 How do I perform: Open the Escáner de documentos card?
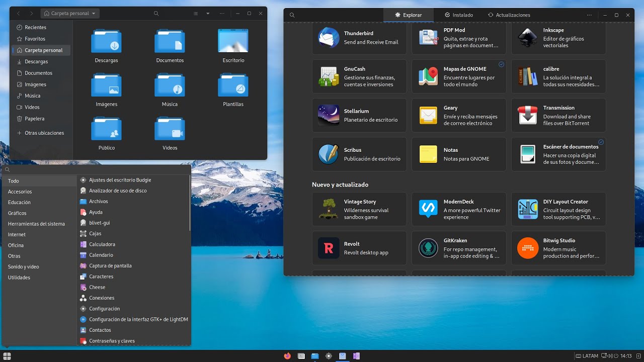pos(558,154)
